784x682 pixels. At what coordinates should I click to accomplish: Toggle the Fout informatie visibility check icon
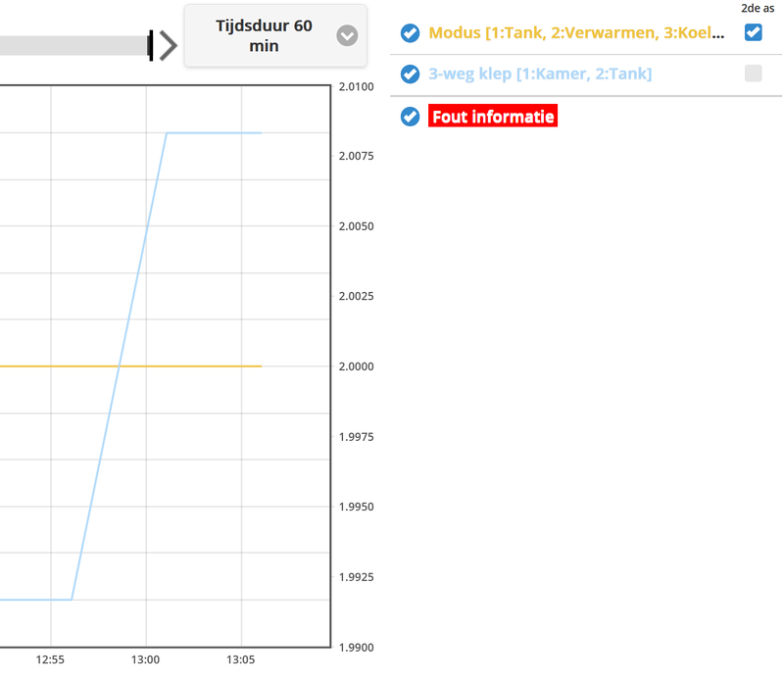[411, 117]
